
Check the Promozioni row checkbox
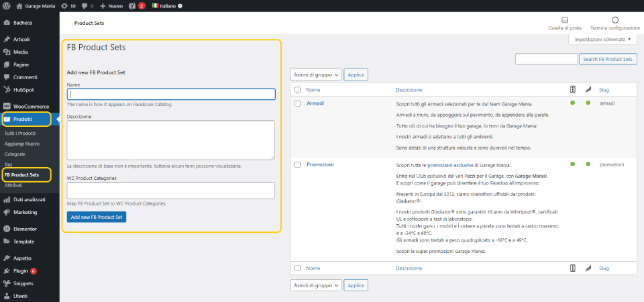[x=298, y=164]
